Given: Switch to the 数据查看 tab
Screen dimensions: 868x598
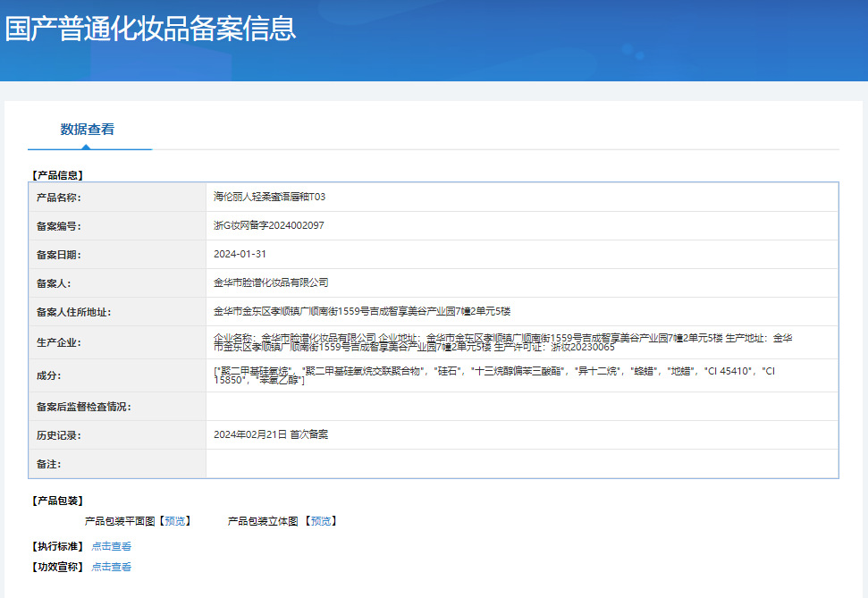Looking at the screenshot, I should coord(88,130).
